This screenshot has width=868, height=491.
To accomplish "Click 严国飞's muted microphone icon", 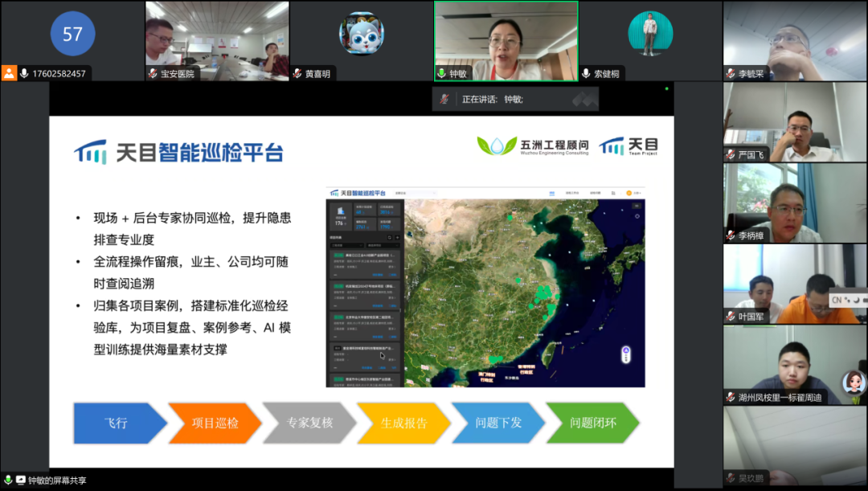I will point(731,154).
